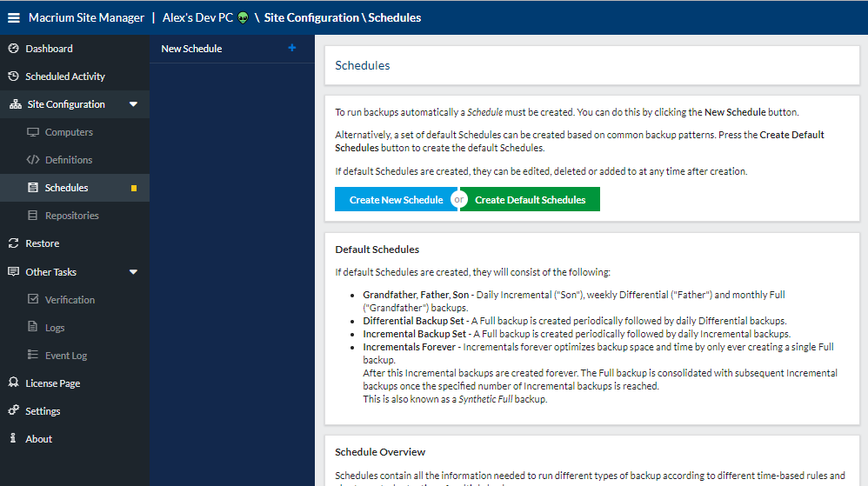Click the Default Schedules heading

click(377, 250)
